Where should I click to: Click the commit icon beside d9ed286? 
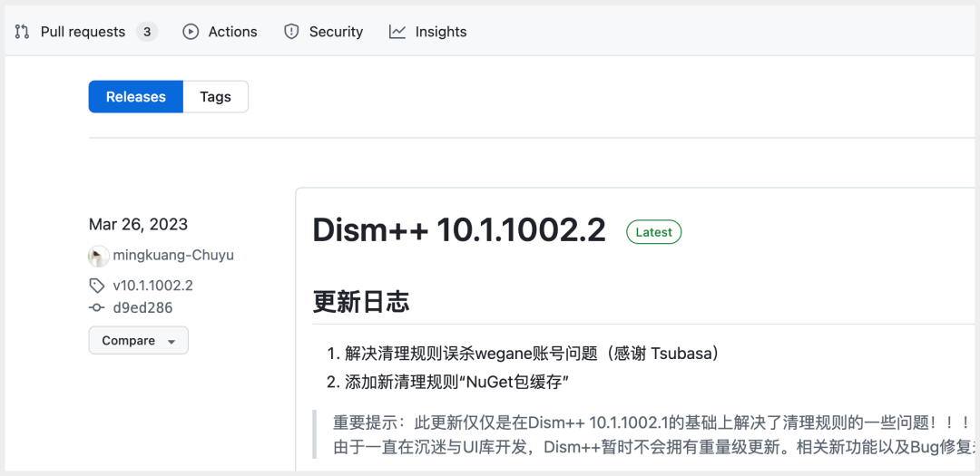pos(97,307)
